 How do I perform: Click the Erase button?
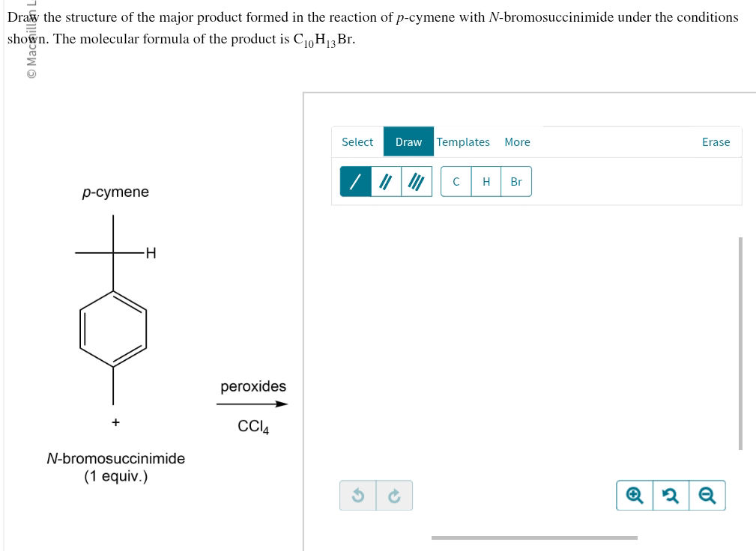click(715, 141)
